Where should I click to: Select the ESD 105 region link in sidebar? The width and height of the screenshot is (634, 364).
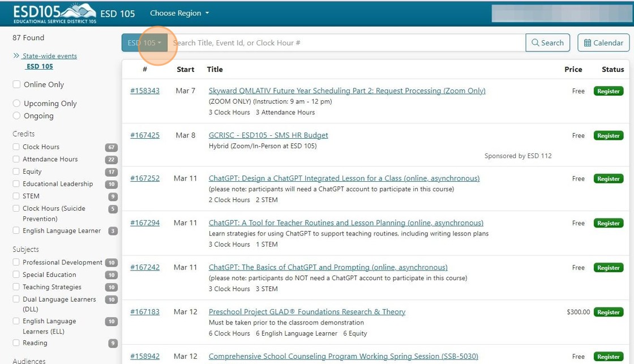40,66
